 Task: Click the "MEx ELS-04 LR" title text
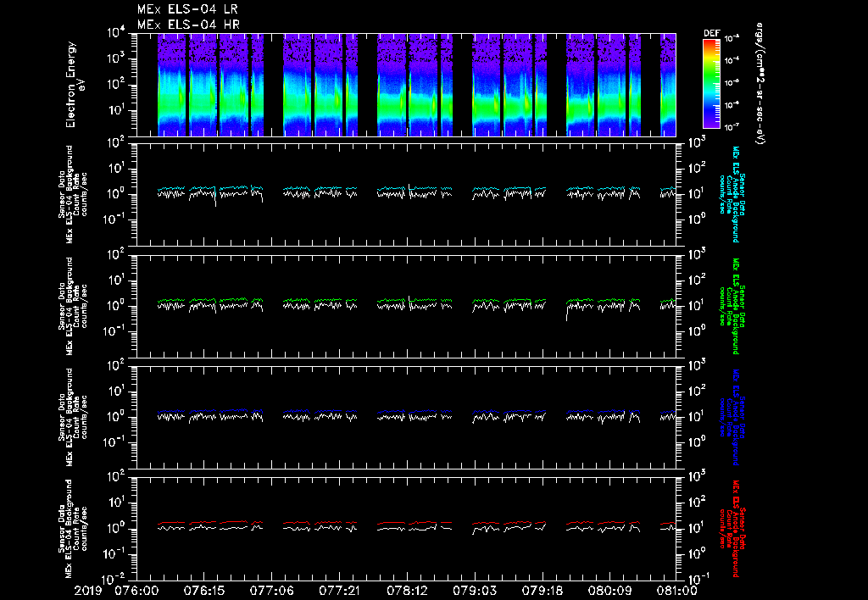coord(187,9)
